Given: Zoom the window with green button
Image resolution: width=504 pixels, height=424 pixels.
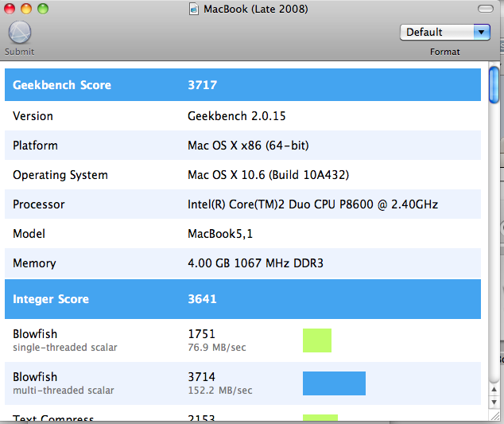Looking at the screenshot, I should point(43,9).
